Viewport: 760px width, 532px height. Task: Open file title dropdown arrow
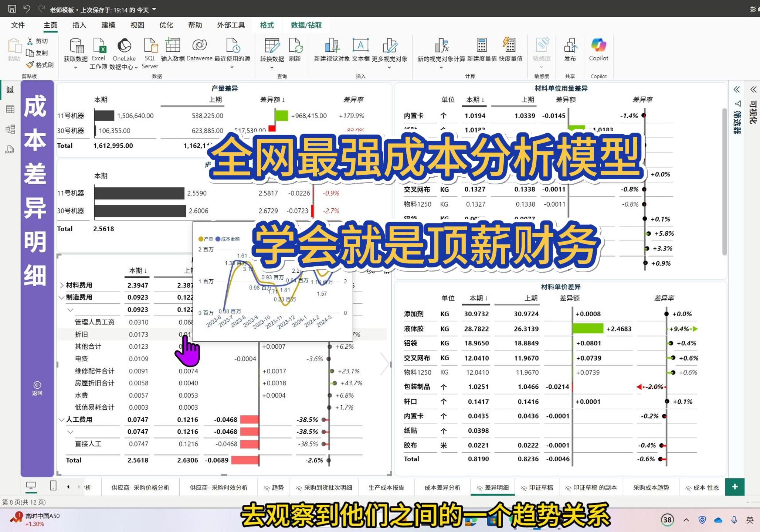[x=154, y=9]
